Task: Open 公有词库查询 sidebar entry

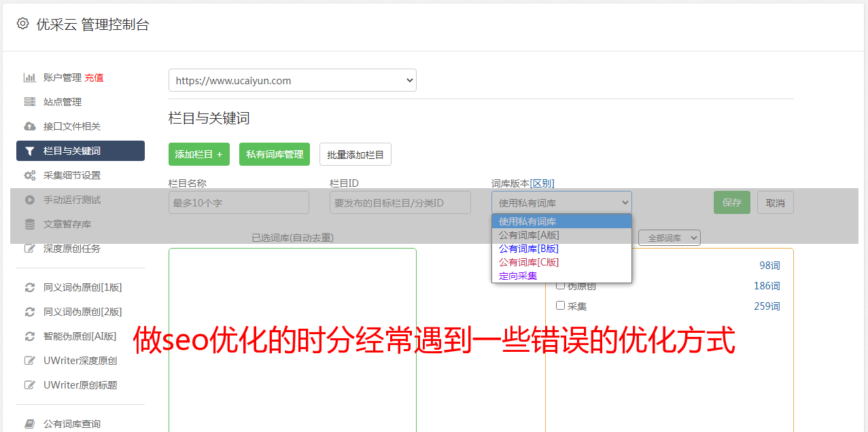Action: 72,424
